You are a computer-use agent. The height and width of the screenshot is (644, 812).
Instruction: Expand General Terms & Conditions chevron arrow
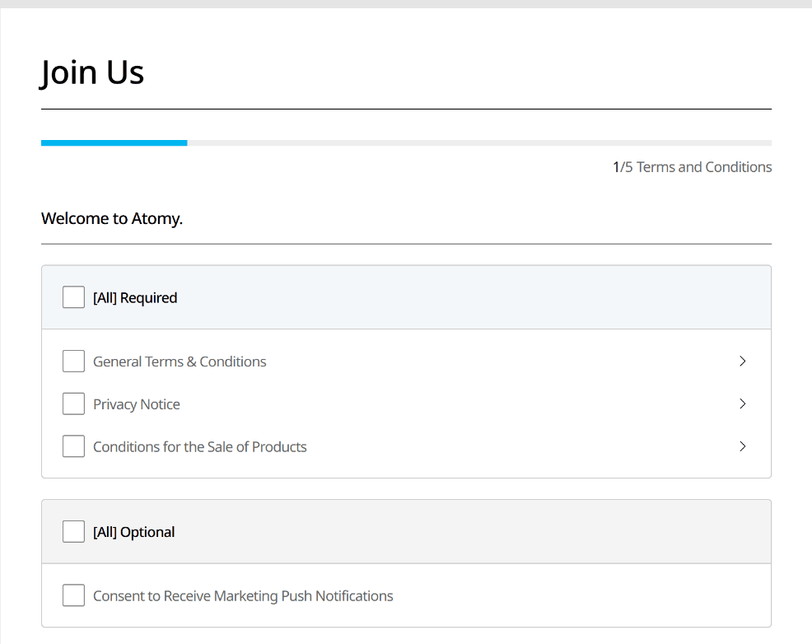(743, 361)
